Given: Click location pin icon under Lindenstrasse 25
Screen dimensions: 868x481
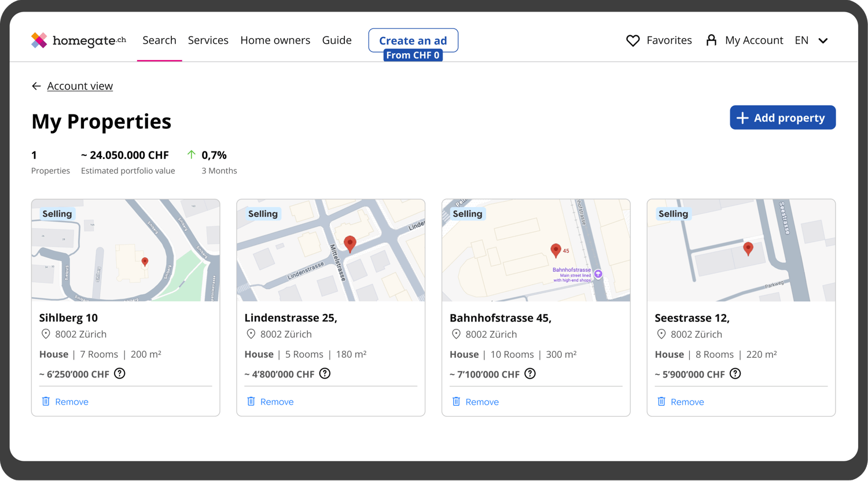Looking at the screenshot, I should pos(251,334).
